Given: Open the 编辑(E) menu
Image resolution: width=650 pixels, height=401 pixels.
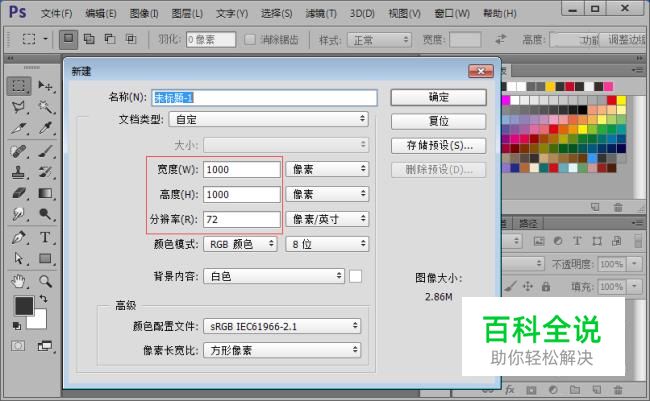Looking at the screenshot, I should pos(101,14).
